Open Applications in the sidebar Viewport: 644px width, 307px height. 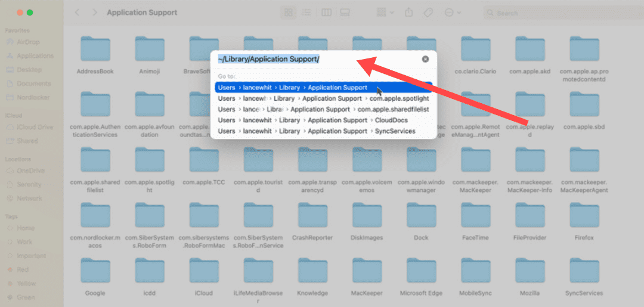[35, 56]
